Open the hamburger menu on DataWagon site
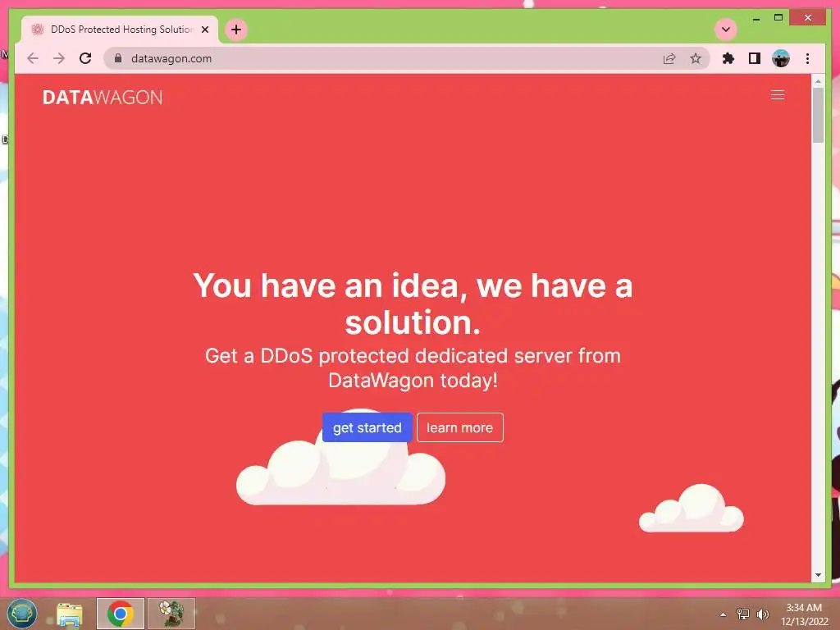840x630 pixels. click(x=778, y=95)
